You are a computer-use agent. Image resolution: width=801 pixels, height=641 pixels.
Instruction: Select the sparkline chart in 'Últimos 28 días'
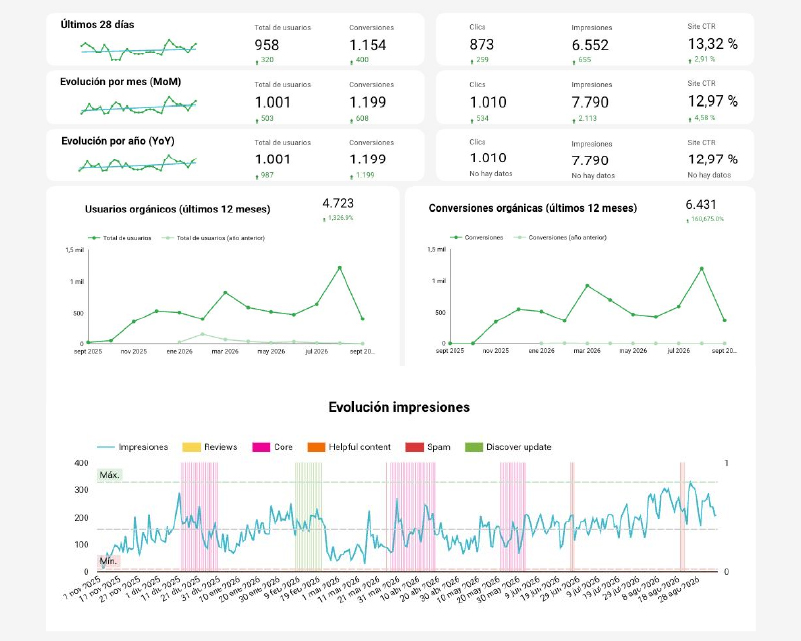point(138,50)
